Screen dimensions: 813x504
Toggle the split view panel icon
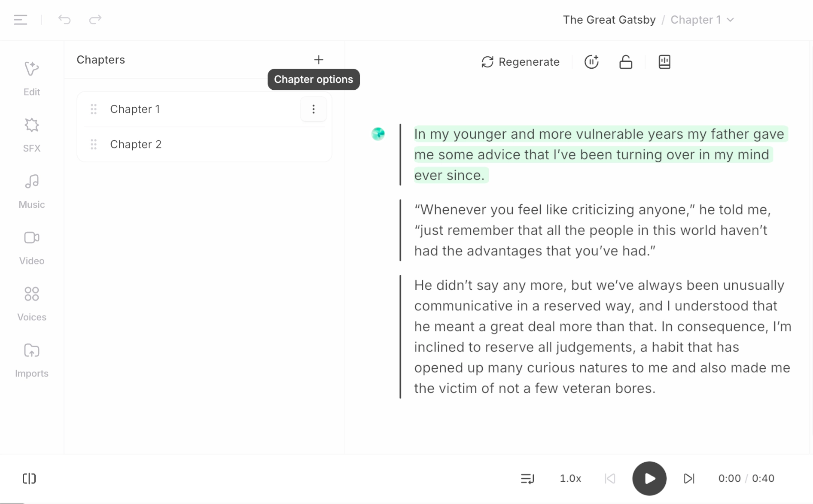tap(29, 478)
